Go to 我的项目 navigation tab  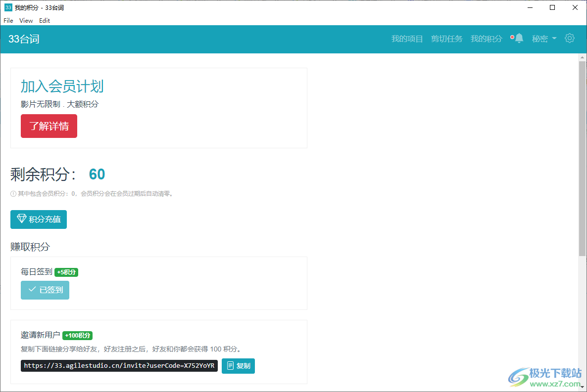(407, 39)
